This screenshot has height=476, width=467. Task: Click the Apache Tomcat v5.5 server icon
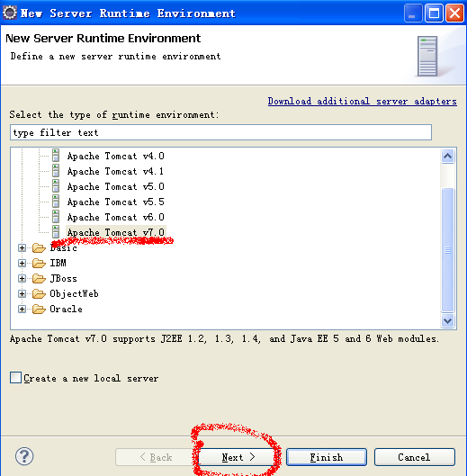(x=56, y=202)
